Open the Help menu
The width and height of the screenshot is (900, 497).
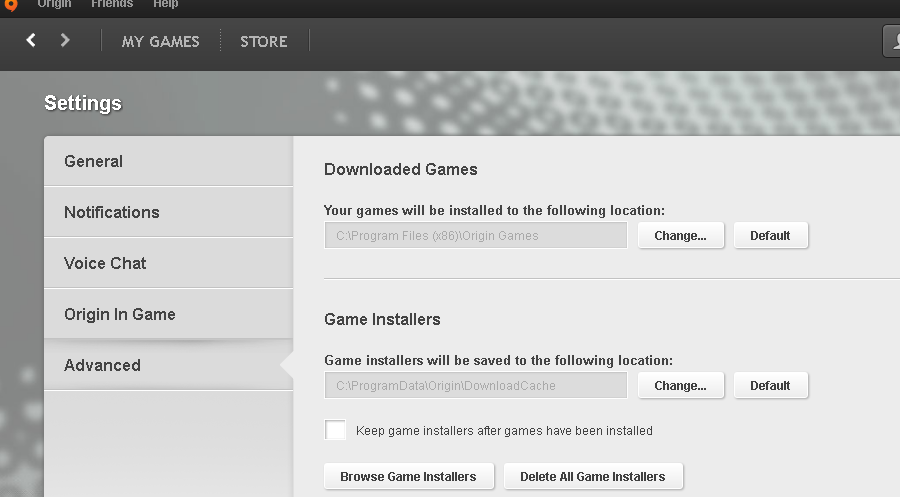[165, 4]
